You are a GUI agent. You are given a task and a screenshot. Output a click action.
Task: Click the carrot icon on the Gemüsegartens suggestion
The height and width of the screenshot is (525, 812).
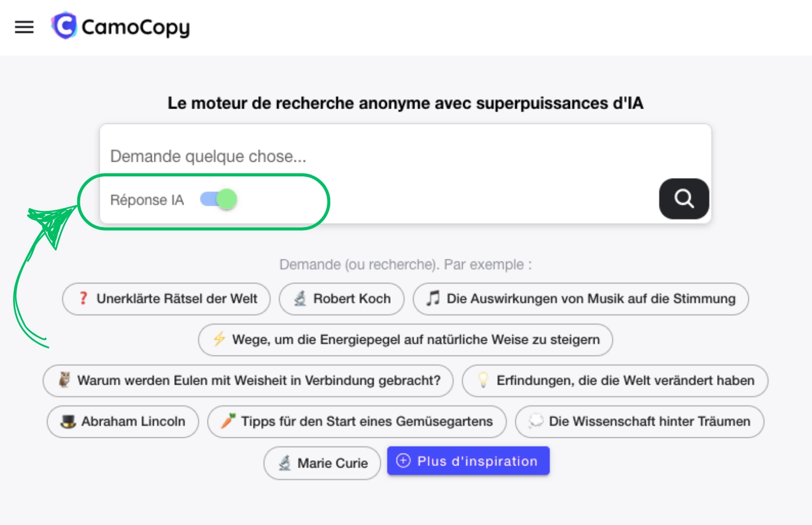227,421
